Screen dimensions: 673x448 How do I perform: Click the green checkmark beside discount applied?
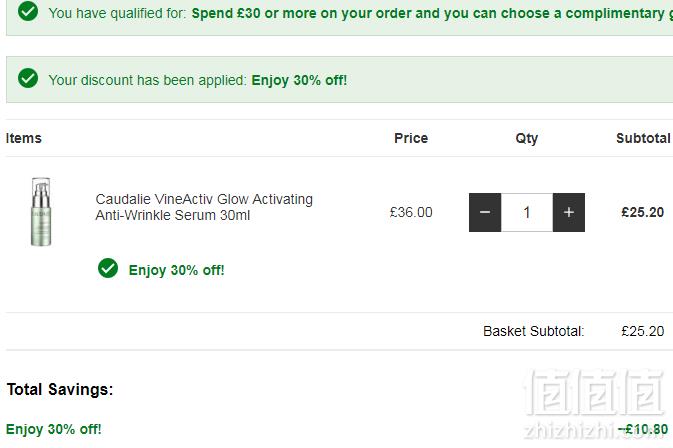tap(28, 78)
